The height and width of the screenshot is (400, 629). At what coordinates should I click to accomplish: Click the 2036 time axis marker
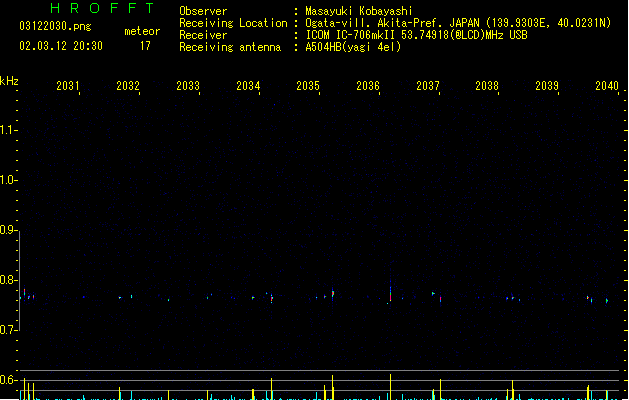(368, 86)
